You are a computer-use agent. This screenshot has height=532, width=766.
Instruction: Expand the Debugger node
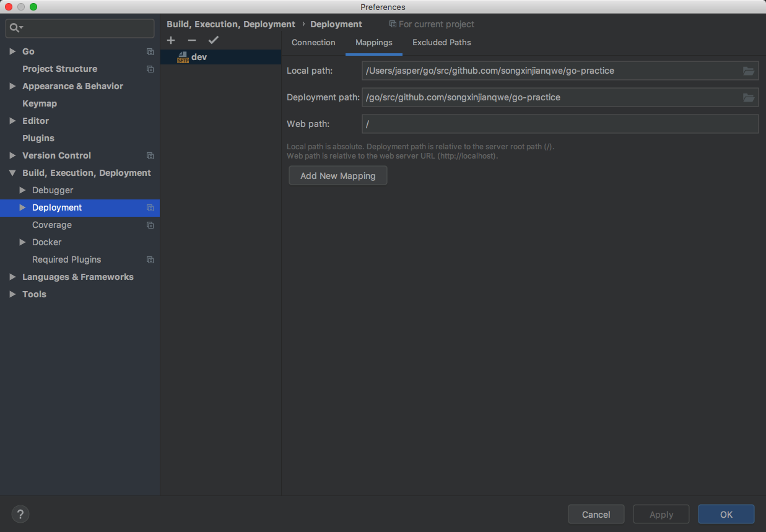(22, 190)
